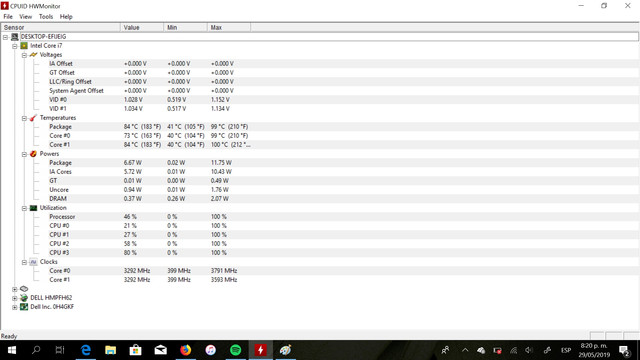Viewport: 640px width, 360px height.
Task: Open the Help menu
Action: tap(66, 17)
